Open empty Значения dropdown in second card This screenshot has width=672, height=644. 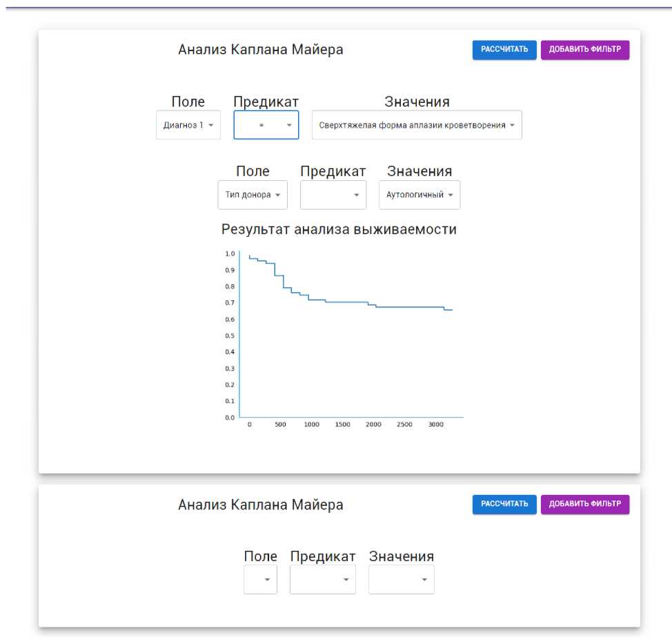[401, 580]
